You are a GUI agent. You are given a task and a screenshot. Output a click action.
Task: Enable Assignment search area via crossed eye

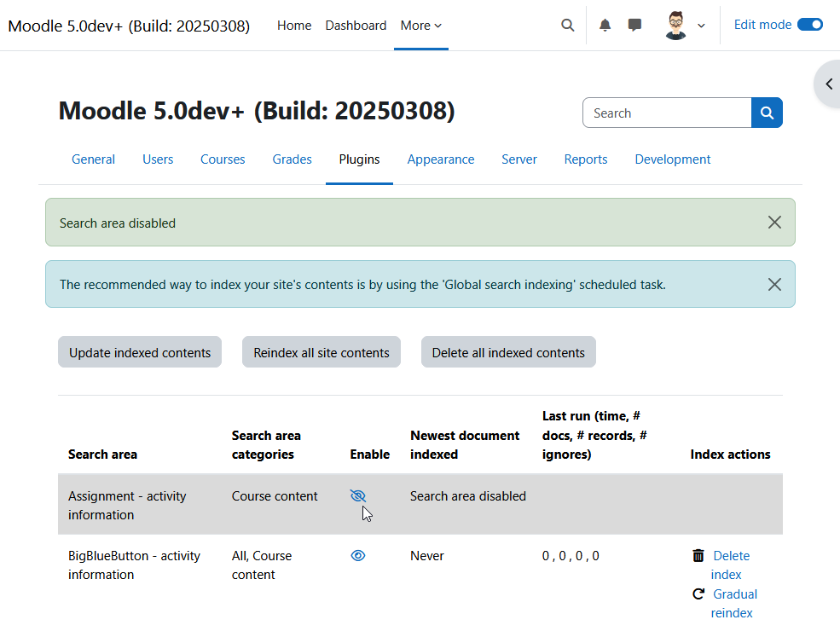tap(358, 496)
